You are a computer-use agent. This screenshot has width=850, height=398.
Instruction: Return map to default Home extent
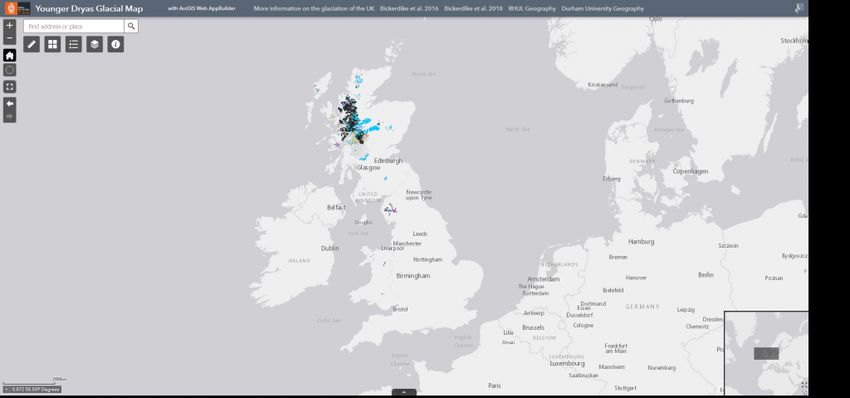coord(10,55)
